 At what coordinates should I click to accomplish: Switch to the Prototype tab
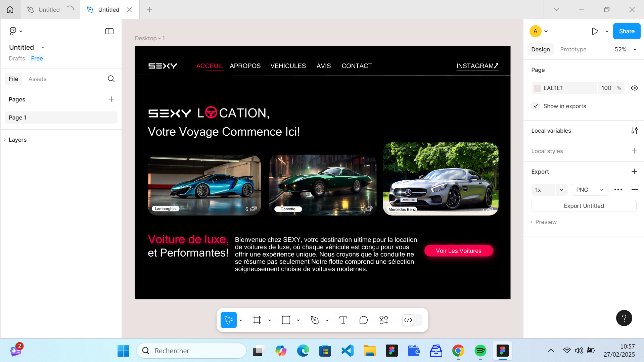pyautogui.click(x=573, y=49)
